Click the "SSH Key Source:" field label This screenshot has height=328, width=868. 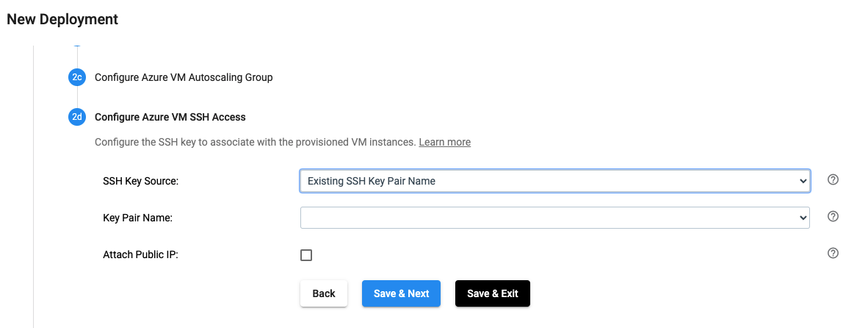click(x=140, y=181)
